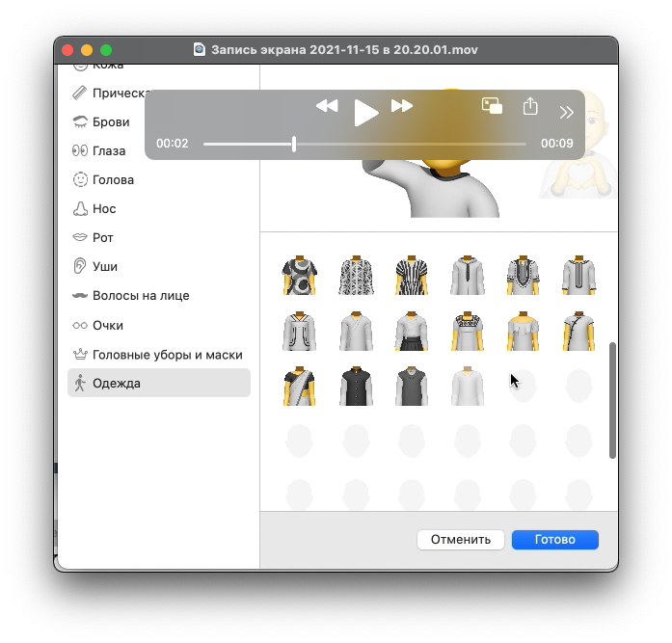Choose the hoodie with dark scarf
The height and width of the screenshot is (643, 672).
pos(468,275)
